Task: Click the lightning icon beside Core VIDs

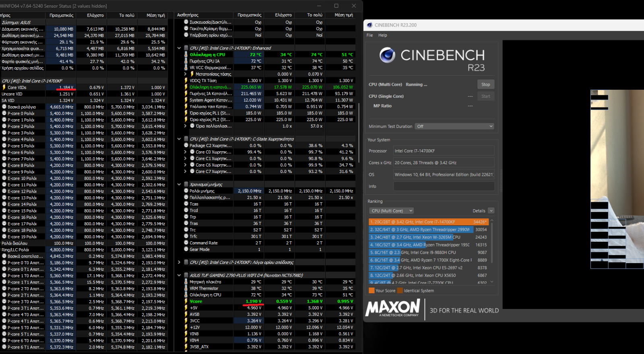Action: coord(4,87)
